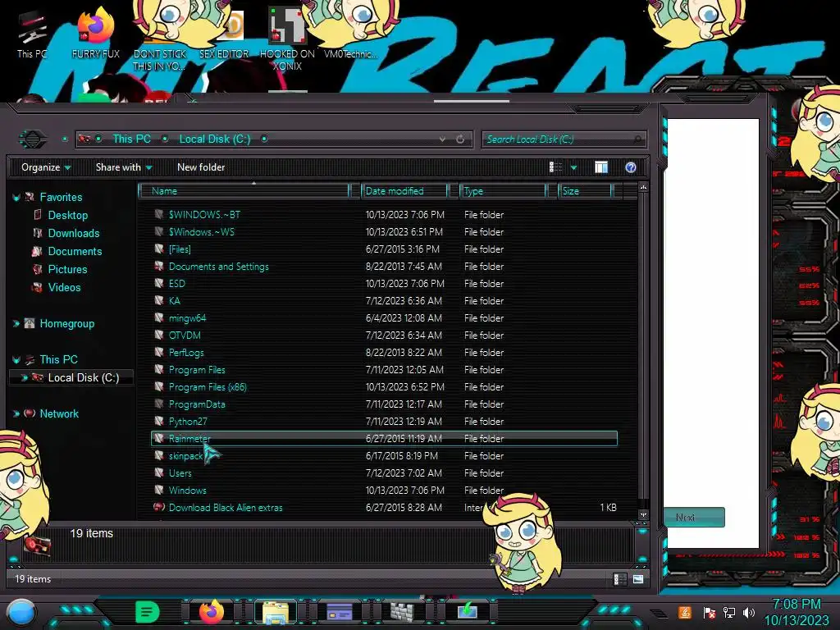Image resolution: width=840 pixels, height=630 pixels.
Task: Click the file list scroll up arrow
Action: tap(643, 188)
